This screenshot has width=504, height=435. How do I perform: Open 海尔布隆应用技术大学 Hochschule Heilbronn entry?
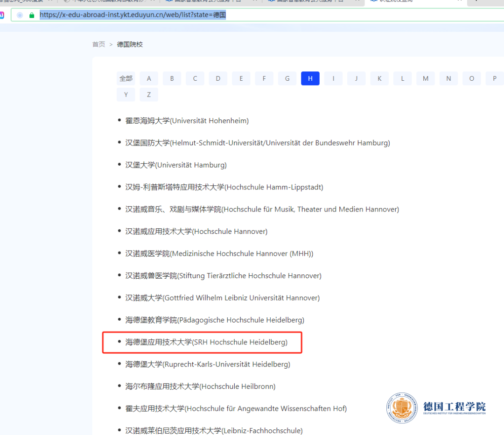(x=200, y=386)
